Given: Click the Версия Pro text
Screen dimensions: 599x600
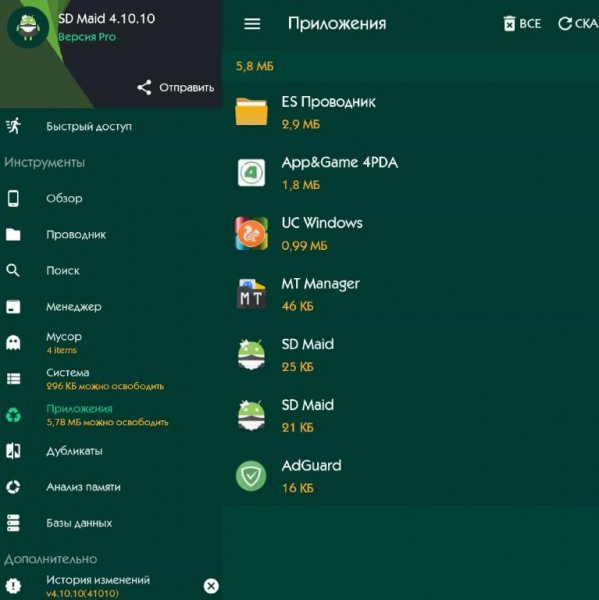Looking at the screenshot, I should click(x=87, y=37).
